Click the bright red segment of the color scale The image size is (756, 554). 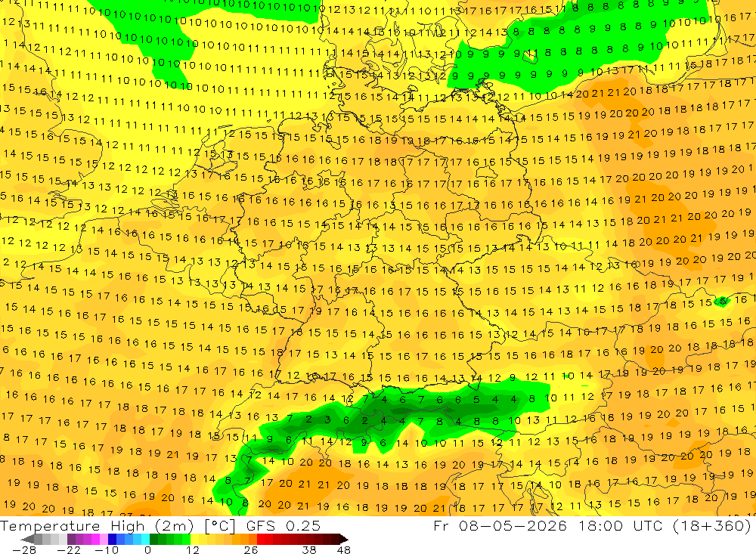pyautogui.click(x=261, y=539)
